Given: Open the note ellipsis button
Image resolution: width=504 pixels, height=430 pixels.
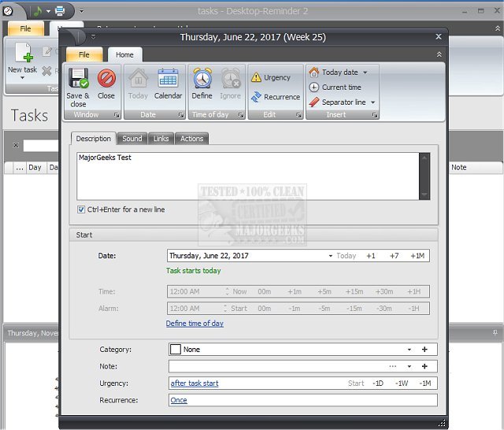Looking at the screenshot, I should pos(393,366).
